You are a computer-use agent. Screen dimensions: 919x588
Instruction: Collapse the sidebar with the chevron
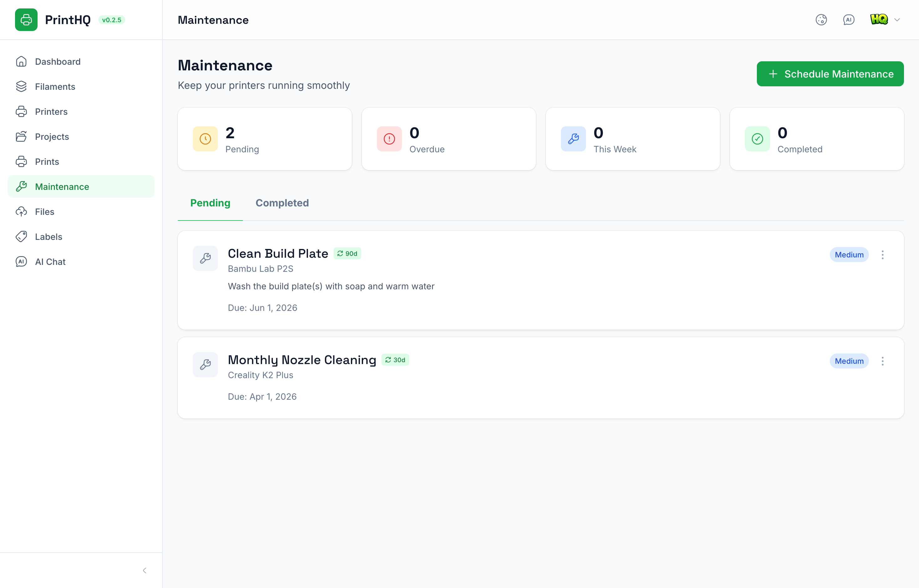[x=144, y=570]
